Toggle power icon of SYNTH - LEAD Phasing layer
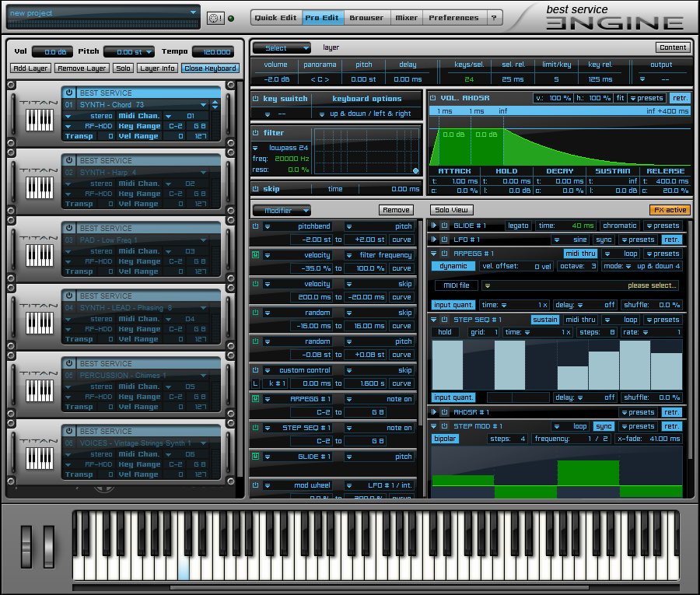The image size is (700, 595). (x=69, y=296)
